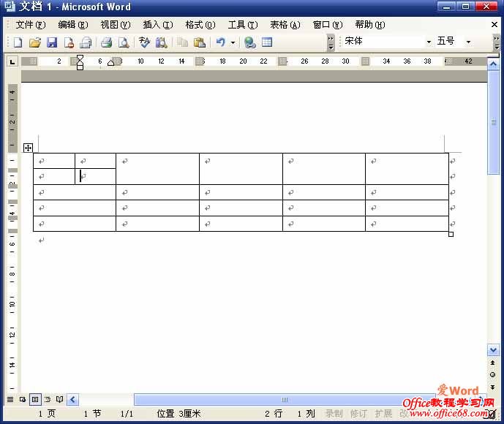Insert a hyperlink with globe icon

pyautogui.click(x=249, y=42)
